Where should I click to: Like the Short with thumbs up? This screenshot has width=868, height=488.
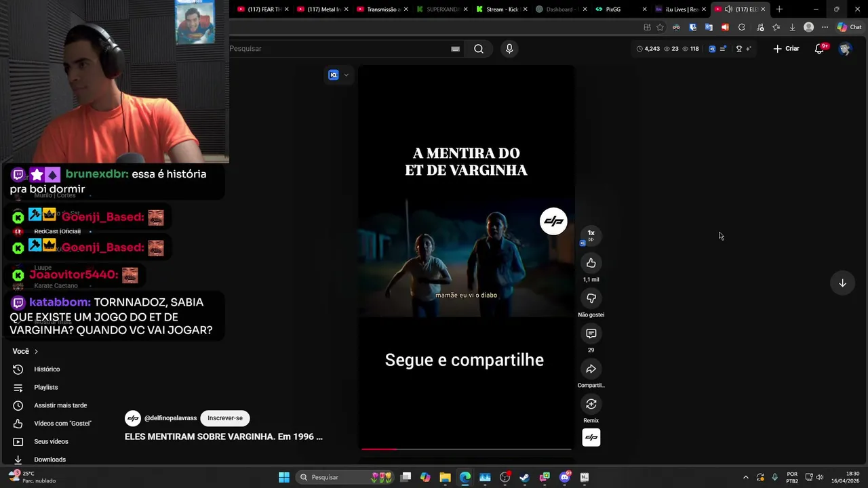pos(591,263)
